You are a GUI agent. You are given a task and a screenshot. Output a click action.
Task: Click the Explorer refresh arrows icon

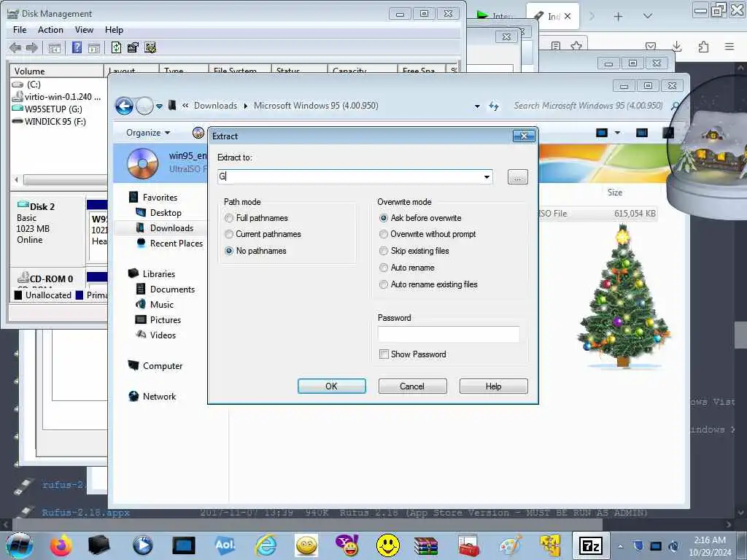(x=494, y=106)
